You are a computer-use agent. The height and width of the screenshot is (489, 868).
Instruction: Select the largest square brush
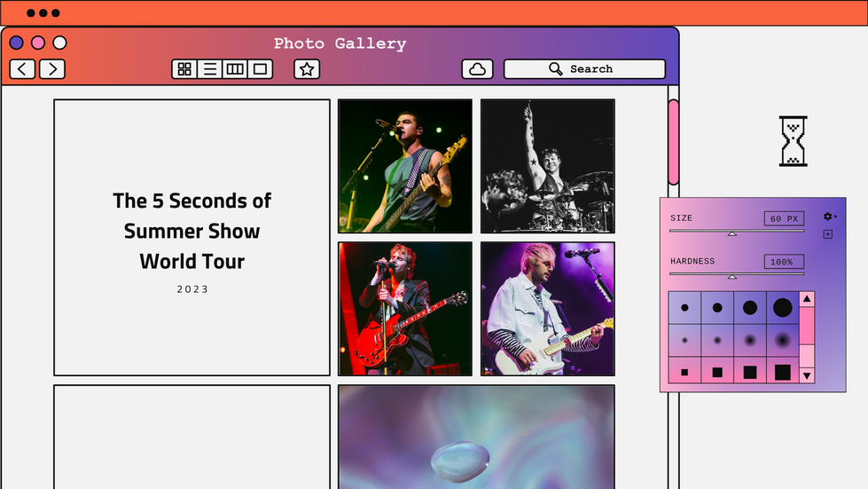click(x=782, y=372)
